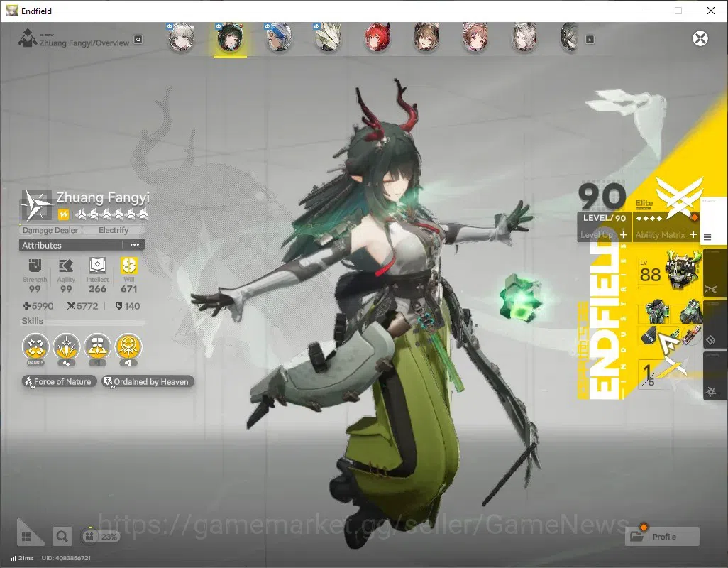Select the white-haired operator portrait, first in the row

[181, 38]
